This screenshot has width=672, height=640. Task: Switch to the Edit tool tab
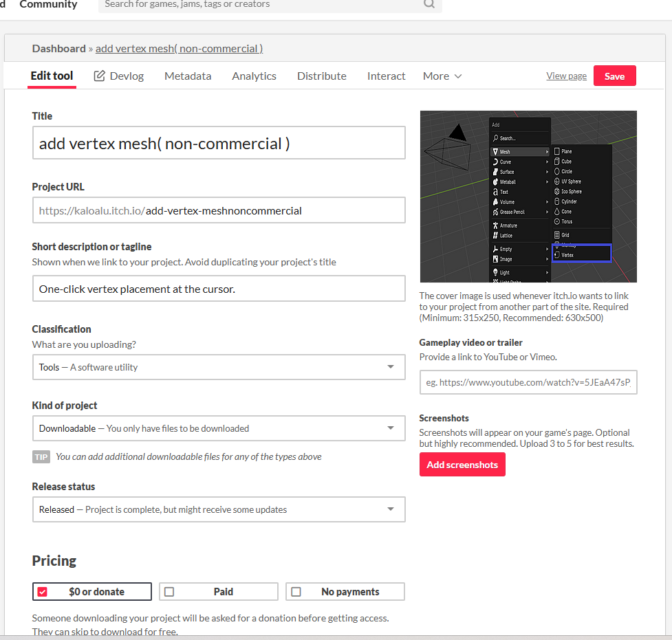pos(52,76)
